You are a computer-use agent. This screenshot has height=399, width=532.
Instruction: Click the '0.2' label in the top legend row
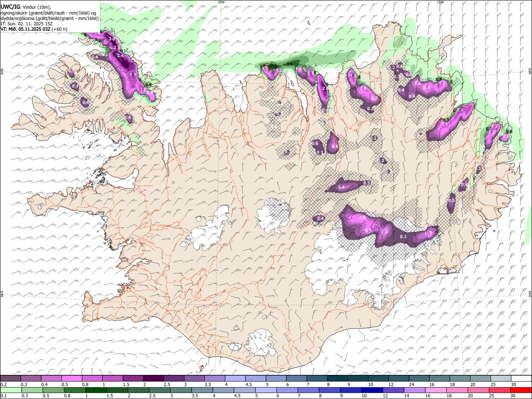pos(3,384)
